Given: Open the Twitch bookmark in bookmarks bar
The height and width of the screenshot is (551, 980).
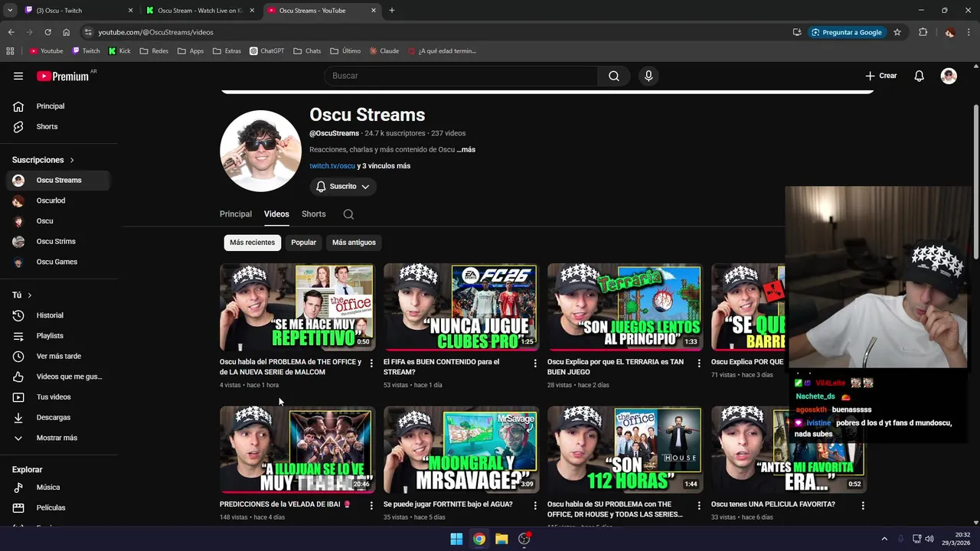Looking at the screenshot, I should [x=86, y=51].
